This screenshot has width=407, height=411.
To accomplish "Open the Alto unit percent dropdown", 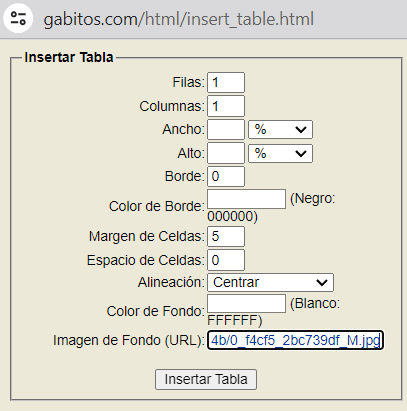I will (x=280, y=153).
